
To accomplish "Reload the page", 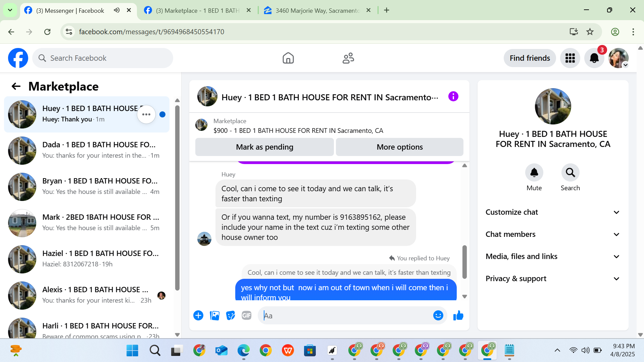I will click(x=47, y=32).
